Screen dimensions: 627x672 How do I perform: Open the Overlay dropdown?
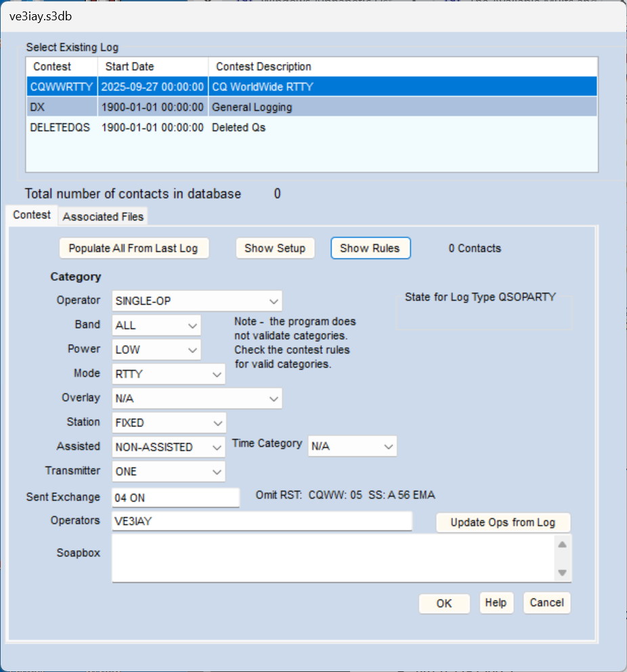196,399
